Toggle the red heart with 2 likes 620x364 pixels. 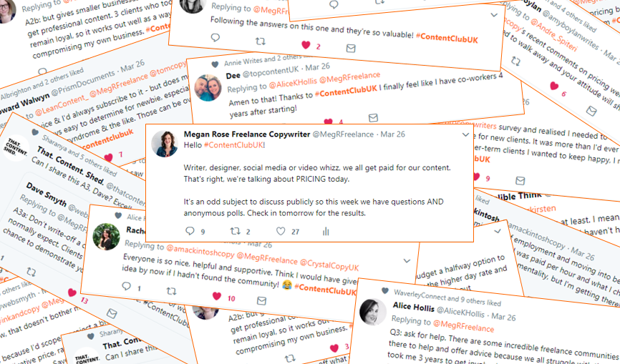click(x=306, y=45)
